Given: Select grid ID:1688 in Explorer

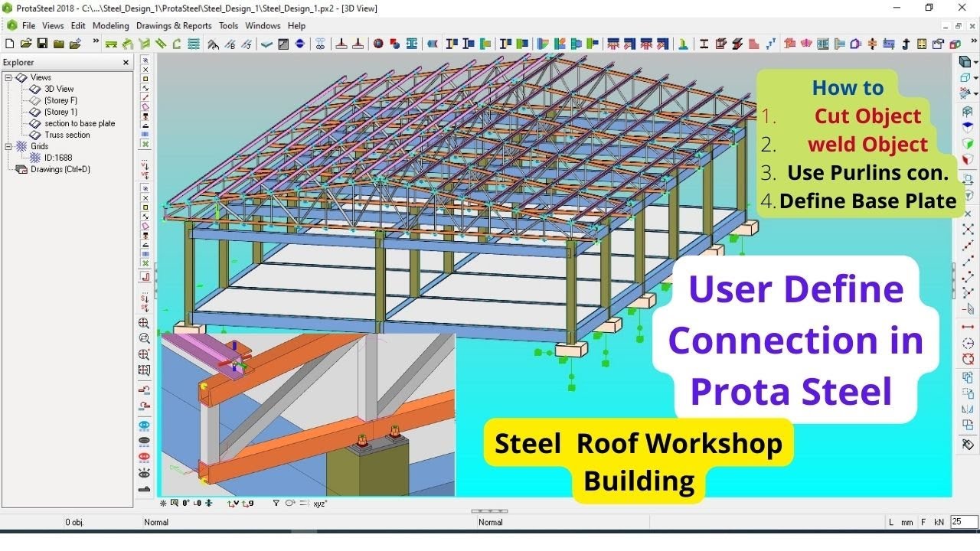Looking at the screenshot, I should point(58,158).
